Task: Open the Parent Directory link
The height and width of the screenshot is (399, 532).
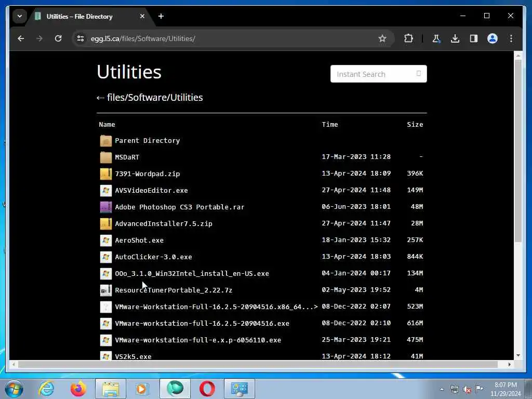Action: [x=147, y=140]
